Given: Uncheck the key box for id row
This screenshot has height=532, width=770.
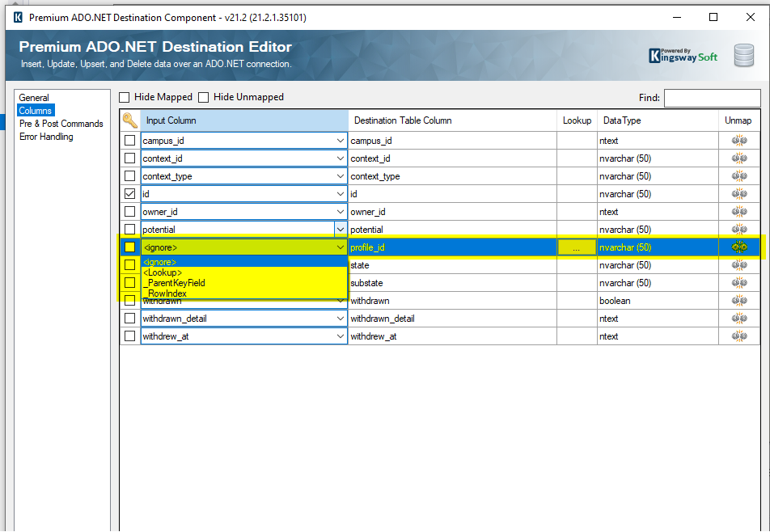Looking at the screenshot, I should 129,194.
